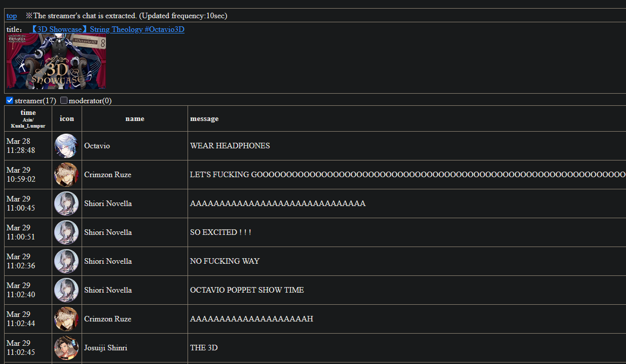Open the 3D Showcase String Theology title link
This screenshot has height=364, width=626.
click(x=107, y=29)
